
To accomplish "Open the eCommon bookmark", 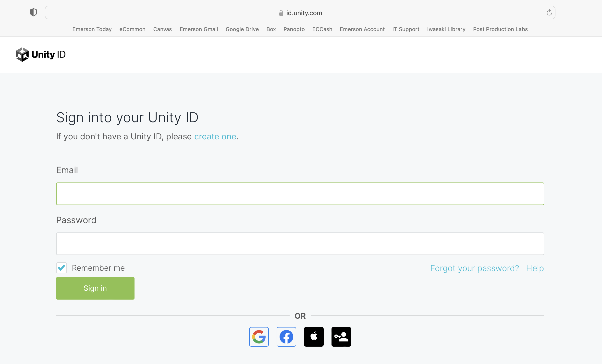I will click(132, 29).
